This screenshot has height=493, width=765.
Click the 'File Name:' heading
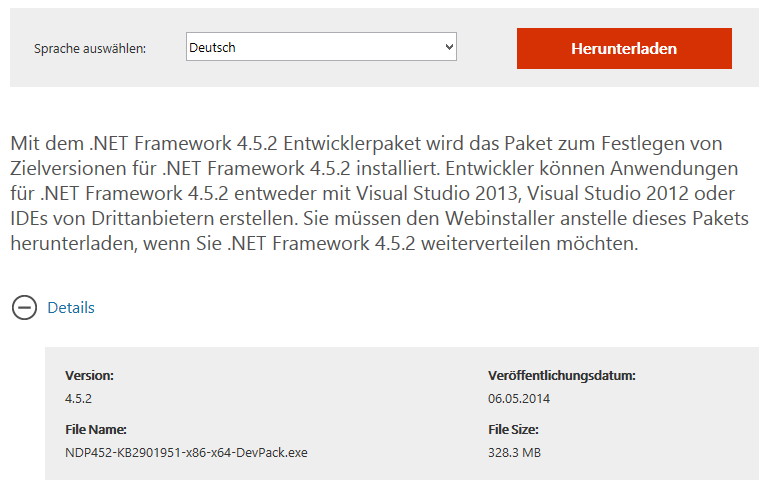(x=96, y=430)
